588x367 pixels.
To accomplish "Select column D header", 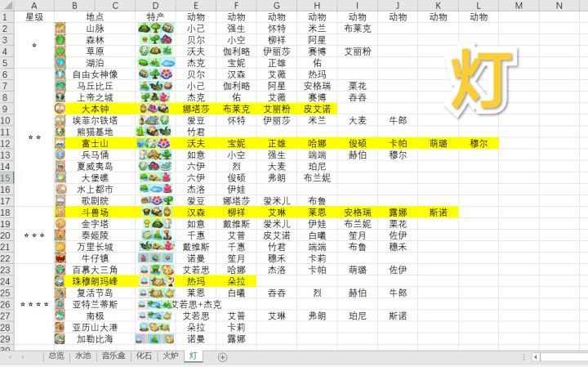I will (x=155, y=5).
